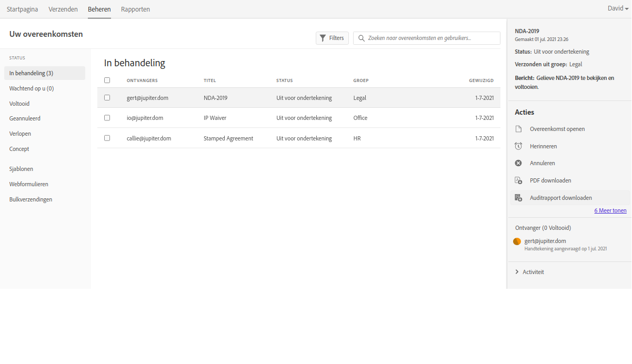The height and width of the screenshot is (364, 632).
Task: Show 6 Meer tonen actions
Action: 610,210
